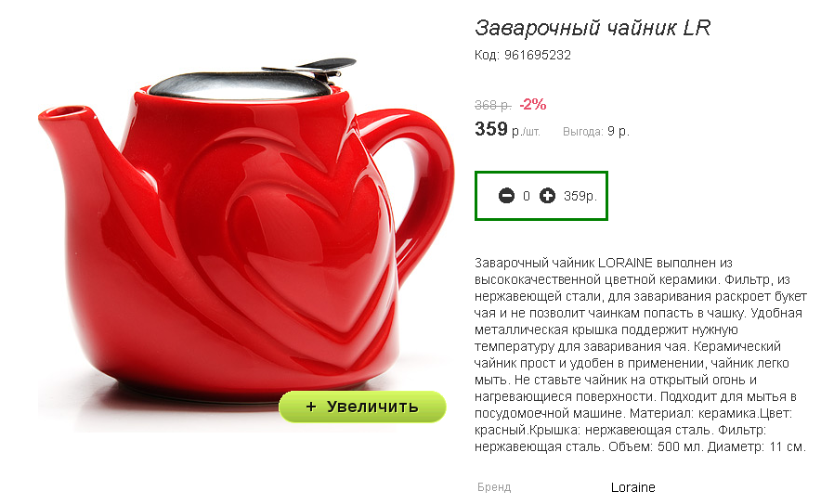Increase quantity with the plus icon
This screenshot has width=821, height=504.
pos(547,196)
